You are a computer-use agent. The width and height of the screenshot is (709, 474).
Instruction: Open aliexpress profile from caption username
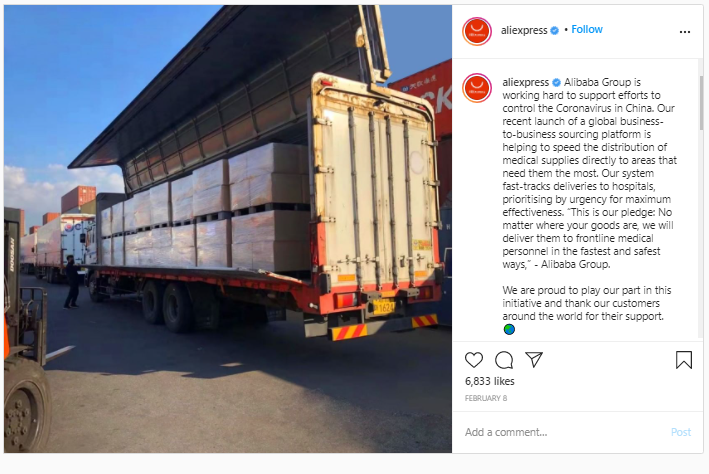tap(525, 82)
